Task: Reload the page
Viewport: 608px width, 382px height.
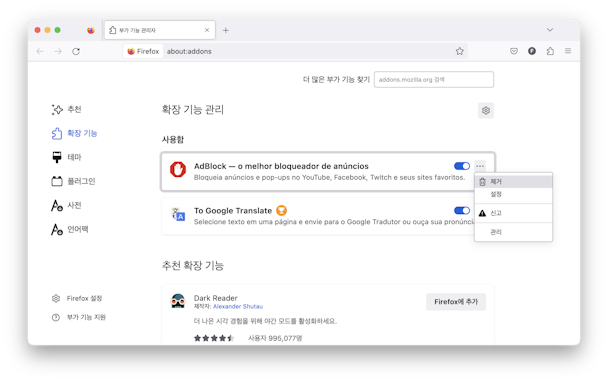Action: (x=76, y=51)
